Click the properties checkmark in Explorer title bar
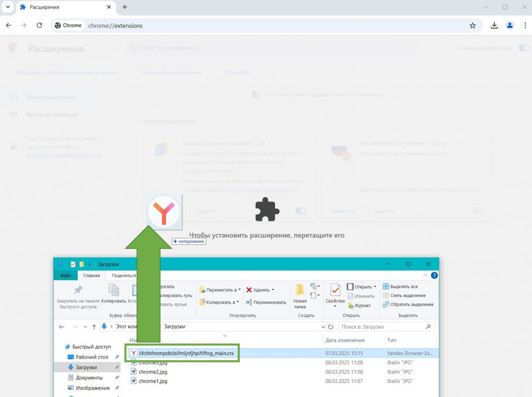 [x=73, y=265]
